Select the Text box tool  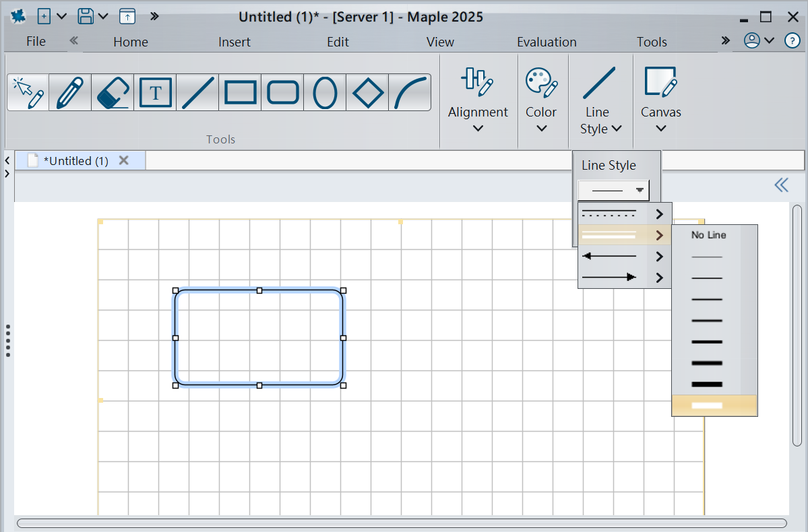point(155,93)
